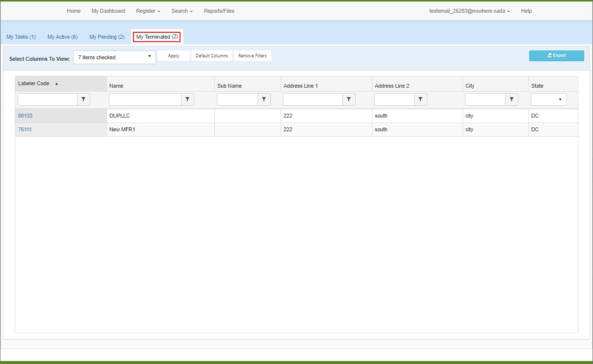Click the Name filter text field
This screenshot has height=364, width=593.
tap(145, 100)
